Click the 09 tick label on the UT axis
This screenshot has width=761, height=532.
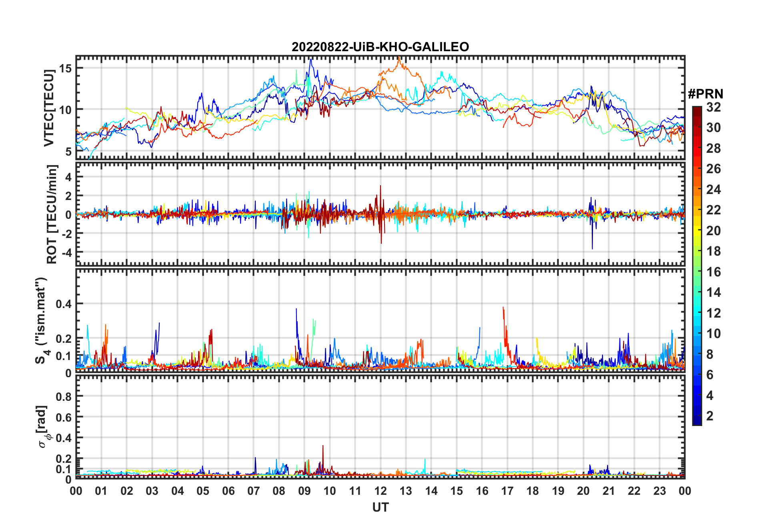click(x=304, y=491)
